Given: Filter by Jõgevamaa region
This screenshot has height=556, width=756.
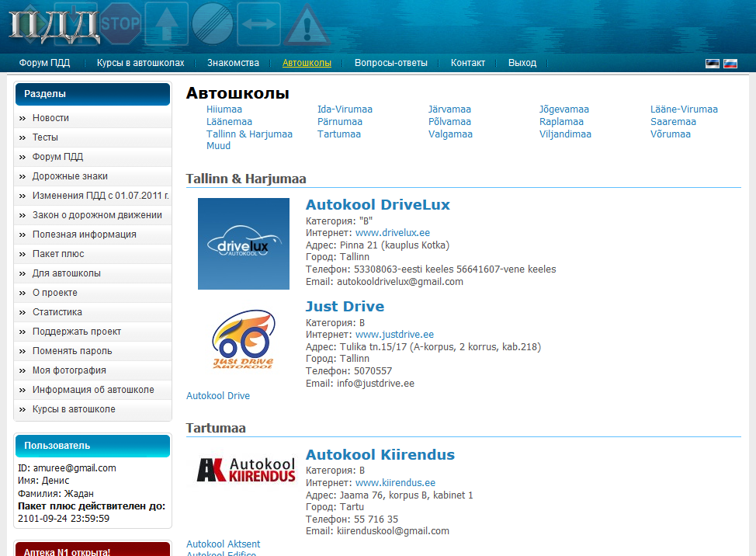Looking at the screenshot, I should pos(564,109).
